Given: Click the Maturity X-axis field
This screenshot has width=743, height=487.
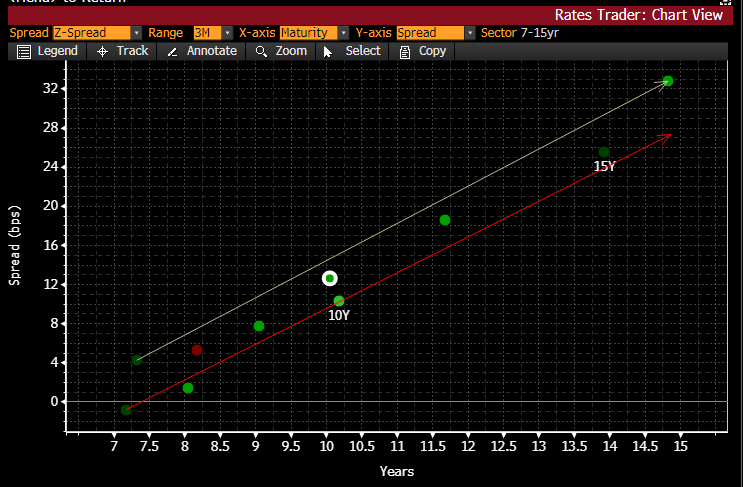Looking at the screenshot, I should (308, 33).
